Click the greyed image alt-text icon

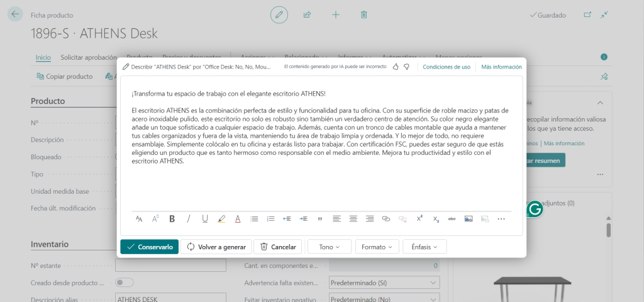click(x=485, y=219)
